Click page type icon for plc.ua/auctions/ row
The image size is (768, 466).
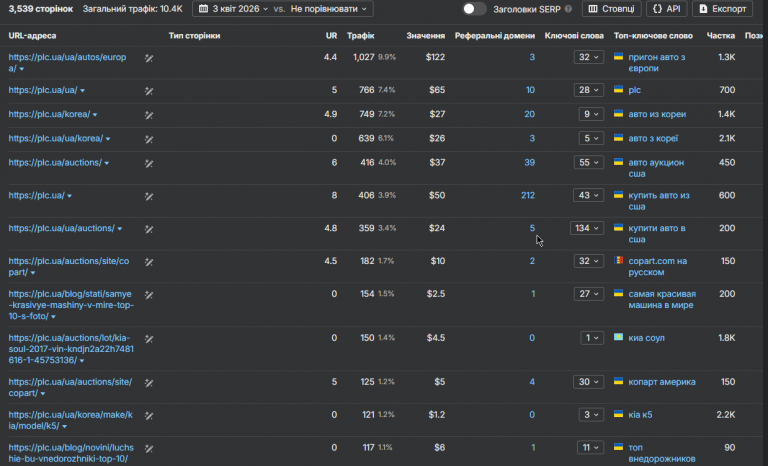point(149,162)
